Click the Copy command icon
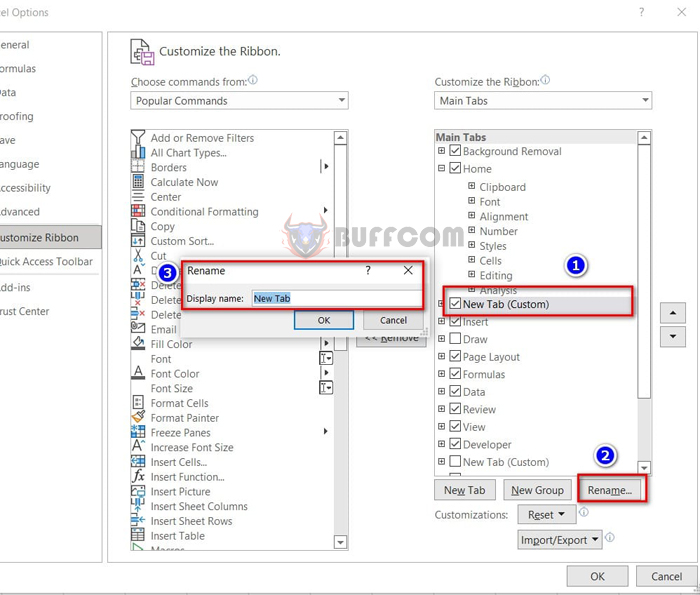 click(138, 225)
